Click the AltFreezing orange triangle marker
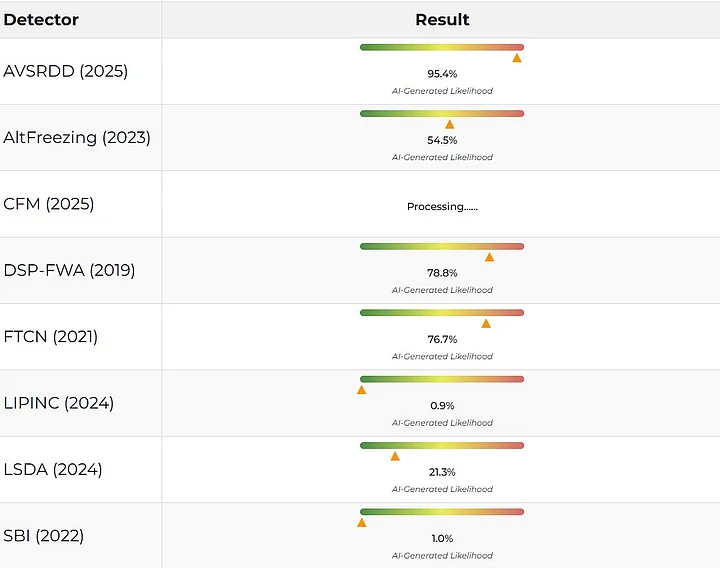This screenshot has height=568, width=720. click(449, 124)
